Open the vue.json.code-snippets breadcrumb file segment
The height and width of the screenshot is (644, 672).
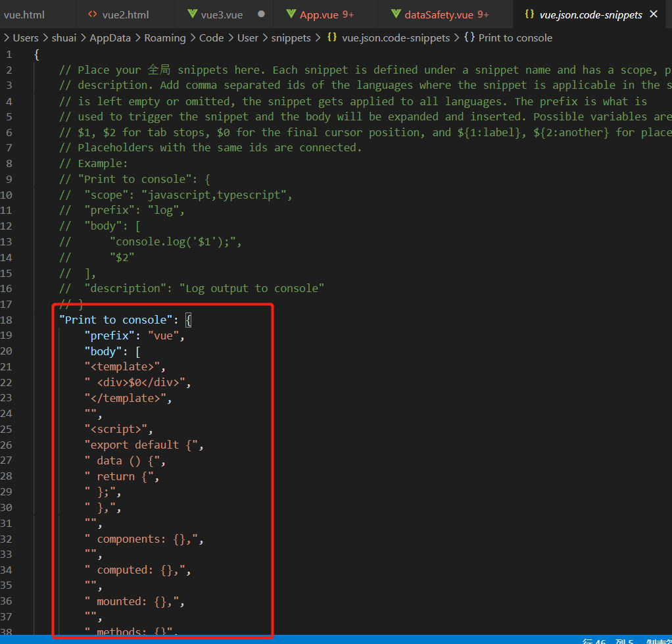(396, 37)
